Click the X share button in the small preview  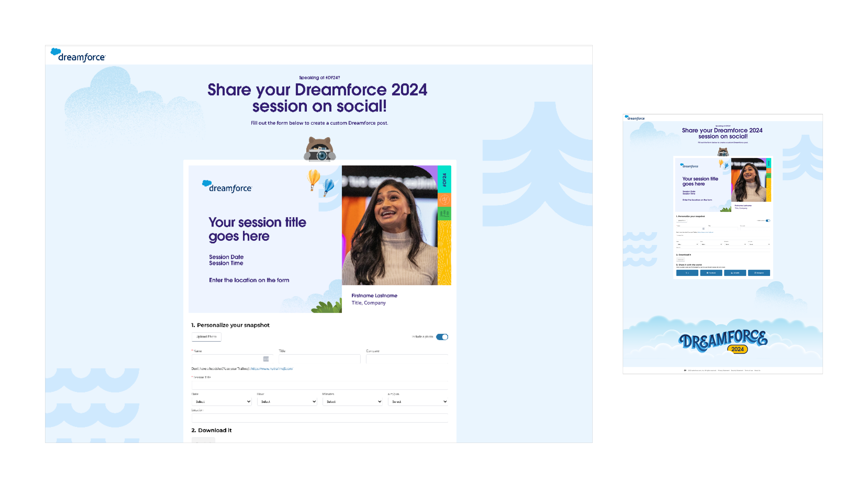pyautogui.click(x=687, y=273)
